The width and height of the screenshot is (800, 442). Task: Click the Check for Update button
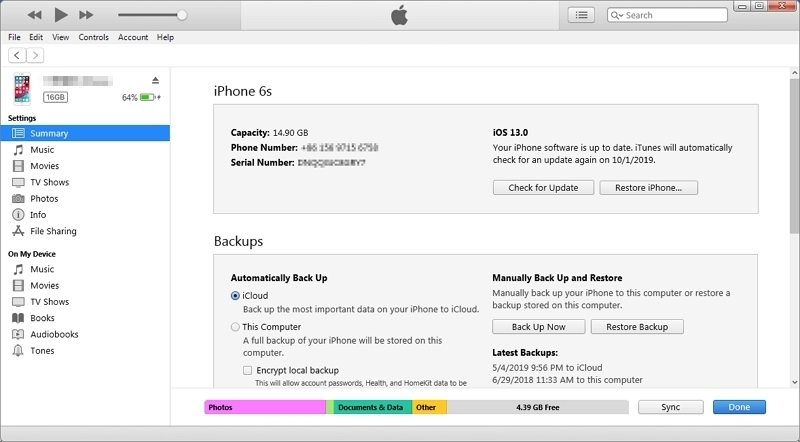(543, 188)
